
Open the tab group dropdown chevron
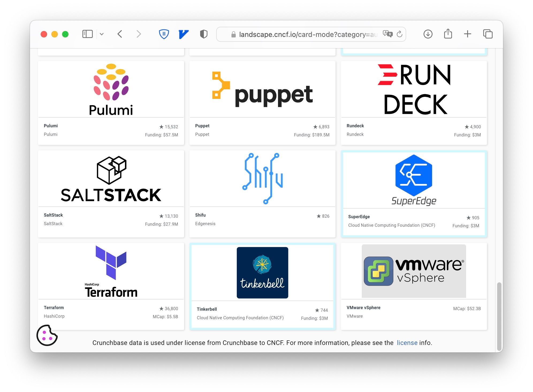pyautogui.click(x=102, y=34)
